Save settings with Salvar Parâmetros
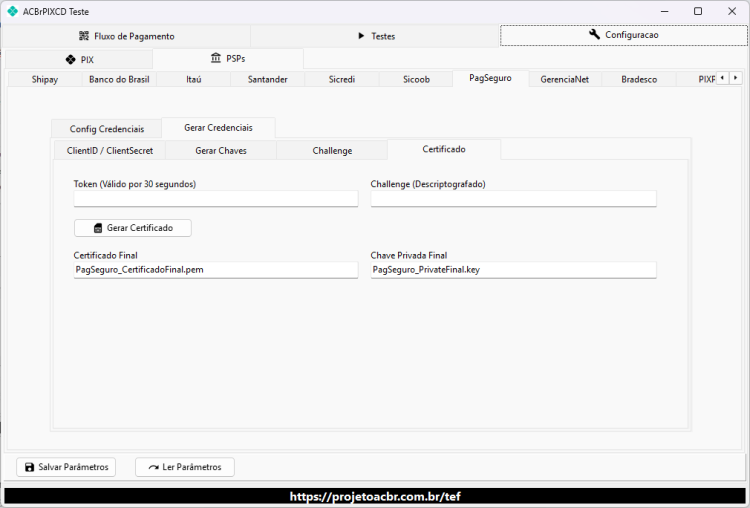Image resolution: width=750 pixels, height=508 pixels. point(66,467)
